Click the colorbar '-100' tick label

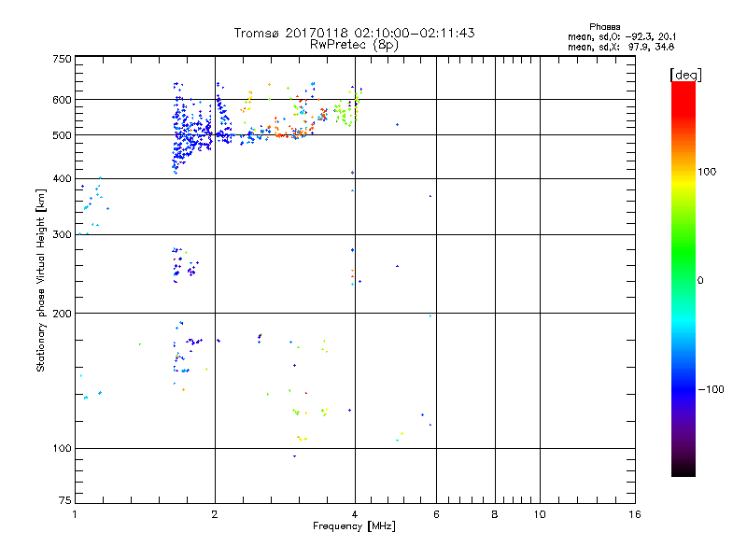[711, 389]
